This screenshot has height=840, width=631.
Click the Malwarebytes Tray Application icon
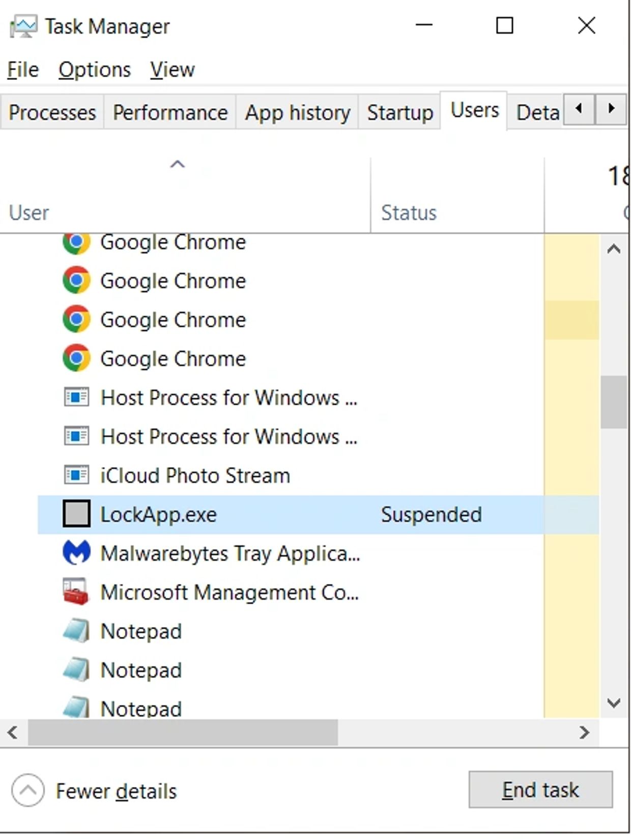tap(76, 553)
